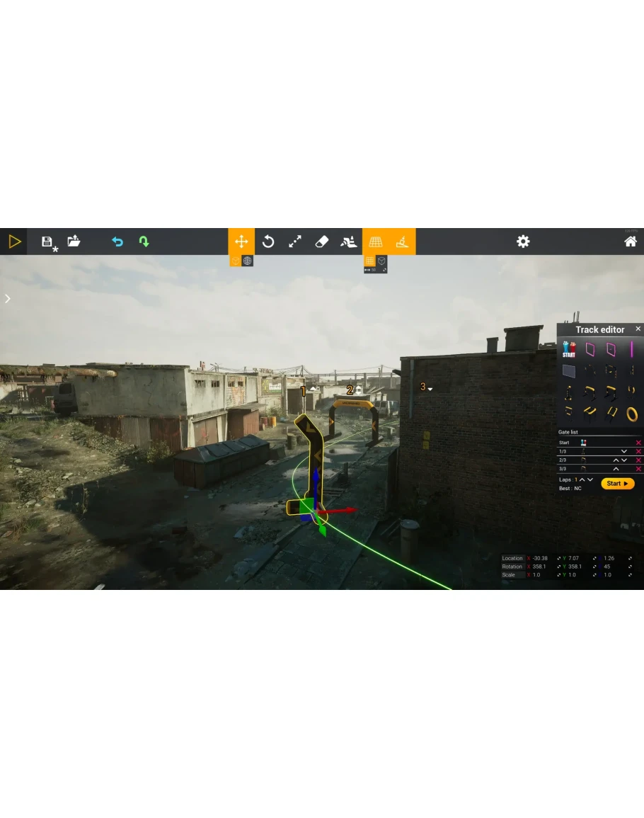
Task: Undo last action with blue arrow
Action: coord(117,242)
